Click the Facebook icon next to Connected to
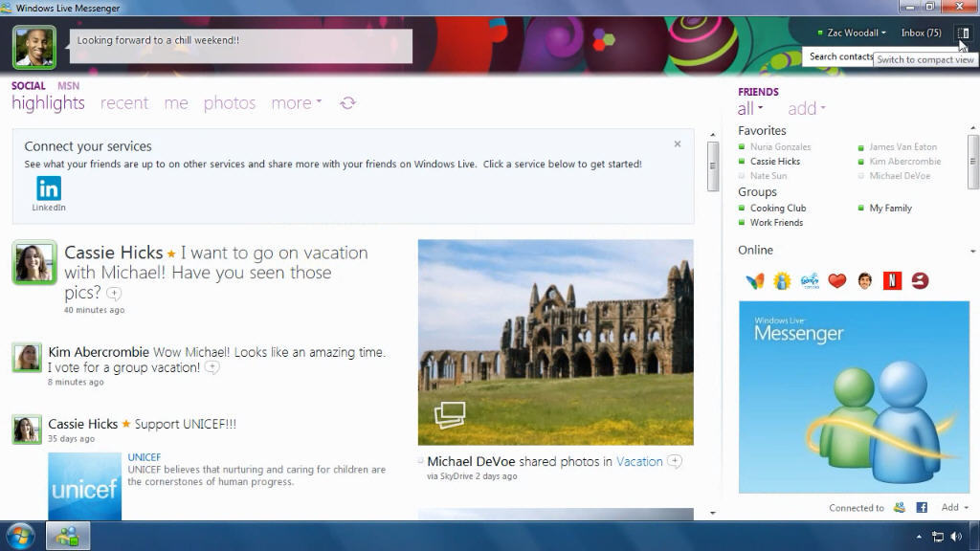Viewport: 980px width, 551px height. click(923, 508)
